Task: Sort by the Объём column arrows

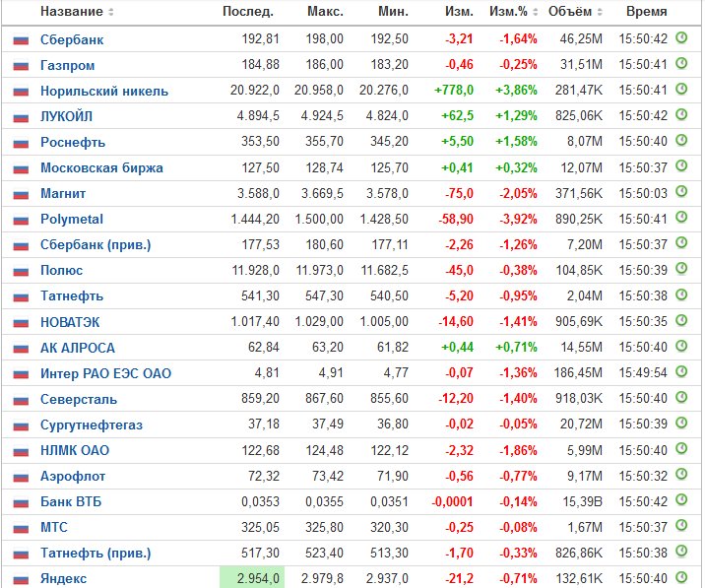Action: 600,12
